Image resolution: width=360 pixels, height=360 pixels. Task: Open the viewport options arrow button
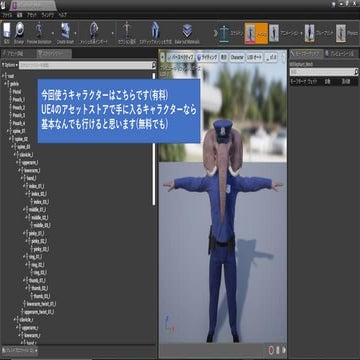coord(162,57)
